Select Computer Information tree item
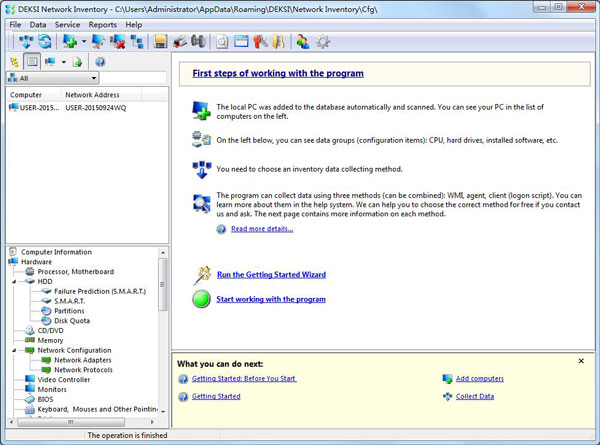The height and width of the screenshot is (445, 600). (x=56, y=252)
